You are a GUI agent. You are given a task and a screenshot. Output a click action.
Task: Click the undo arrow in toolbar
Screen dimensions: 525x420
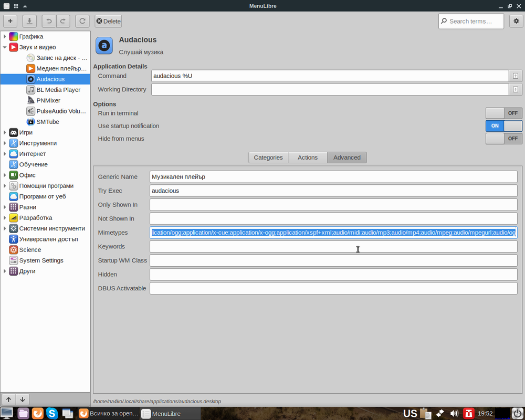coord(49,21)
